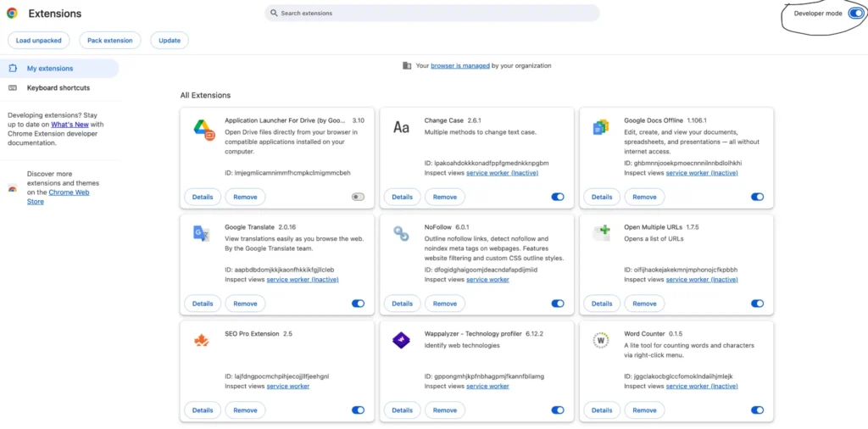Remove the Wappalyzer extension
Screen dimensions: 868x429
[x=444, y=410]
